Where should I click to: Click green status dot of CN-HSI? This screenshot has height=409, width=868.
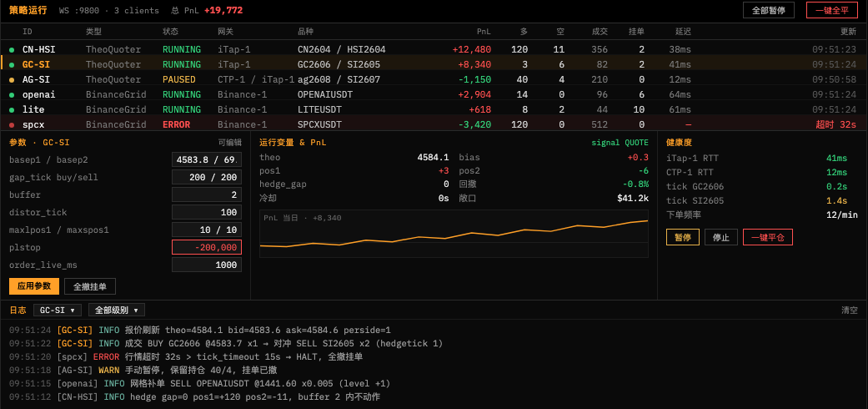click(12, 50)
